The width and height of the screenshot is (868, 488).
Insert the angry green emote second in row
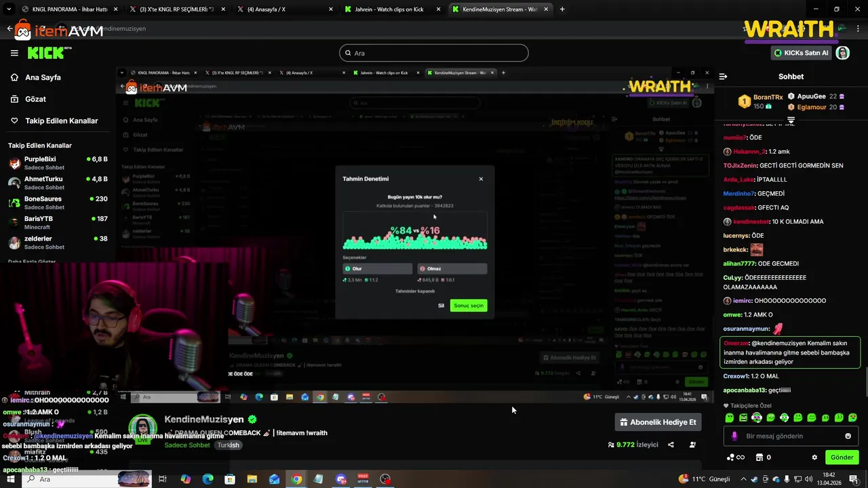[x=743, y=418]
